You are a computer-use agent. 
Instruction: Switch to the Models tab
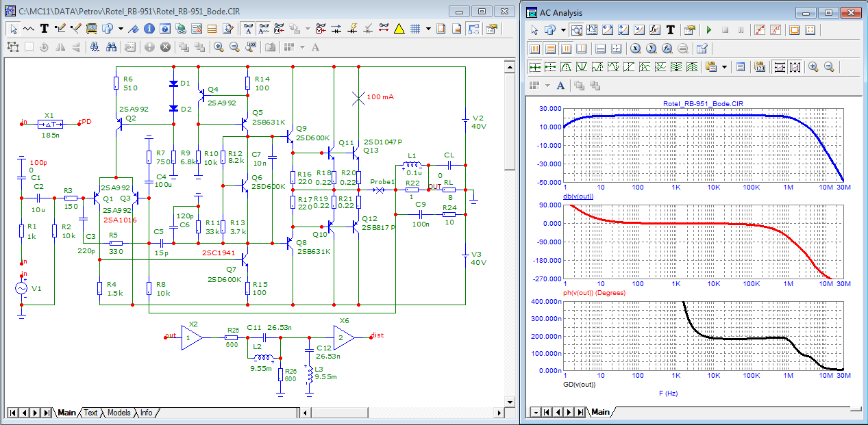coord(119,413)
